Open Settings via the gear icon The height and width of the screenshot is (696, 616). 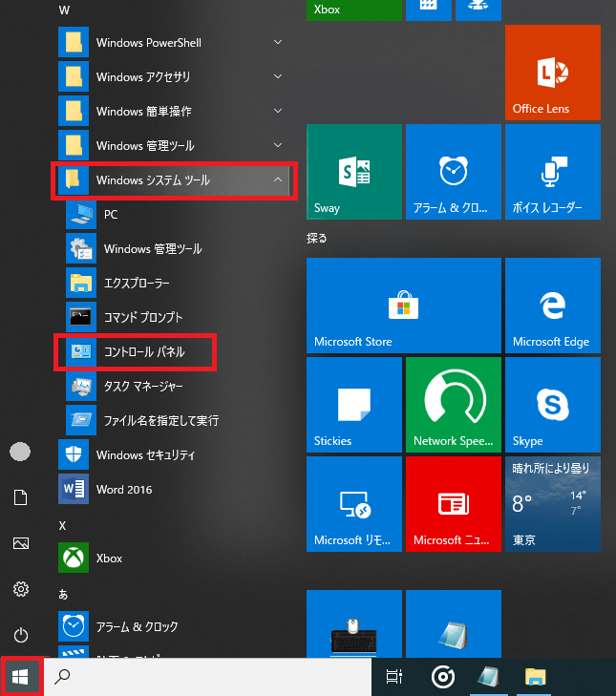click(21, 589)
